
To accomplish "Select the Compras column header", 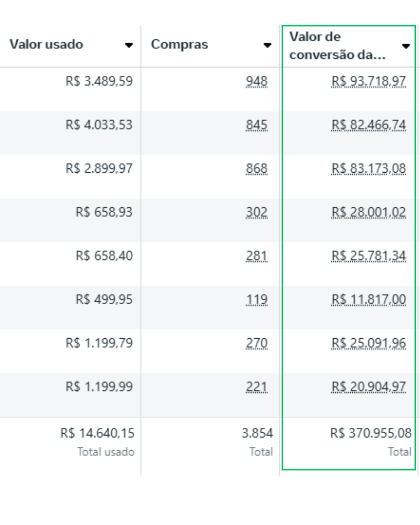I will 179,44.
